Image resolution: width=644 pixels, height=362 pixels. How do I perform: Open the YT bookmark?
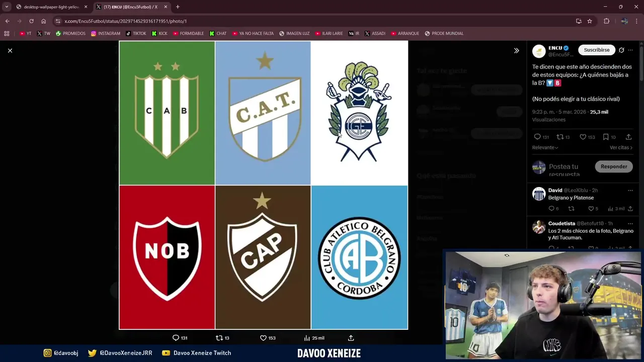click(x=25, y=34)
